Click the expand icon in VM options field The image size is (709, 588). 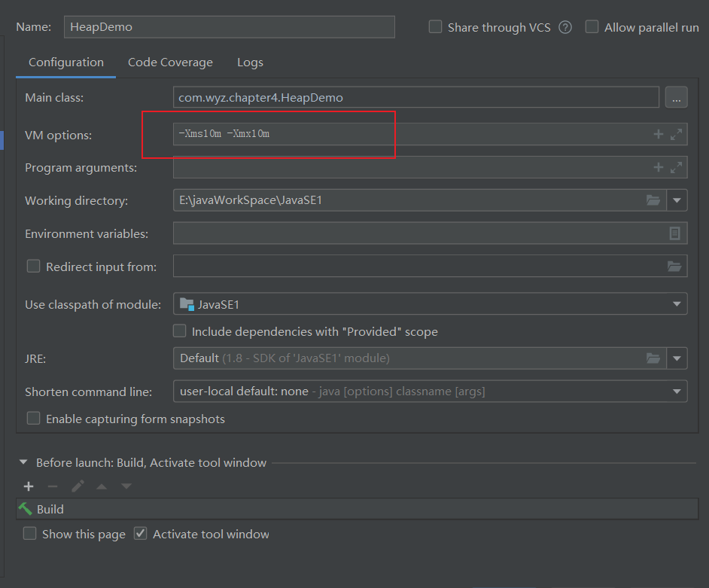676,135
